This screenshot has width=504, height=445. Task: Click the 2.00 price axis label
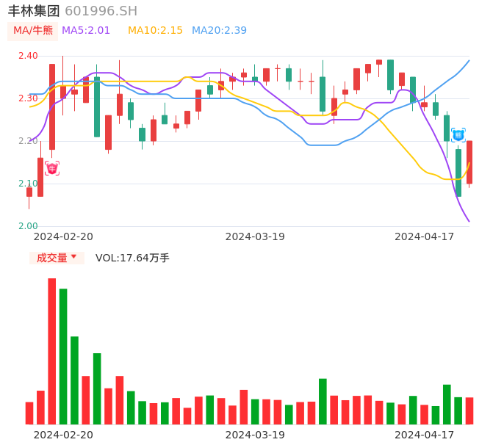pyautogui.click(x=28, y=226)
